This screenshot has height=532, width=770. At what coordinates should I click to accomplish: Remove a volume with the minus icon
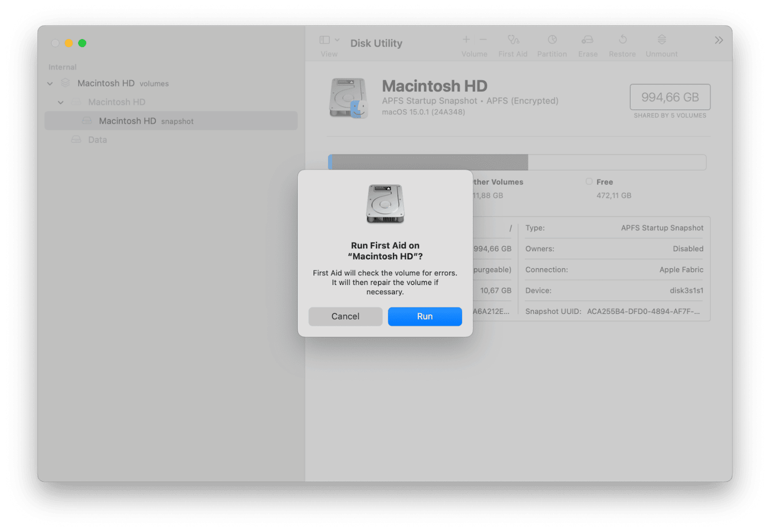pyautogui.click(x=483, y=40)
